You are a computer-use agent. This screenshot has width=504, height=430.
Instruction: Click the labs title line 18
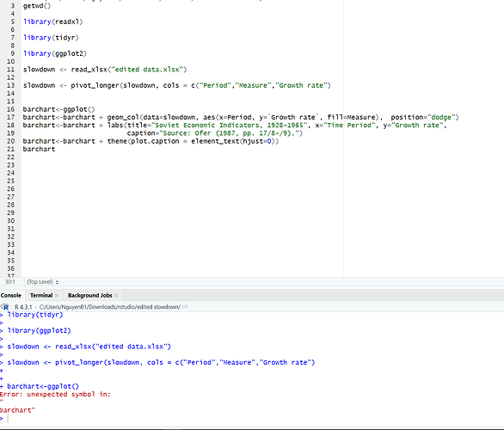[235, 126]
